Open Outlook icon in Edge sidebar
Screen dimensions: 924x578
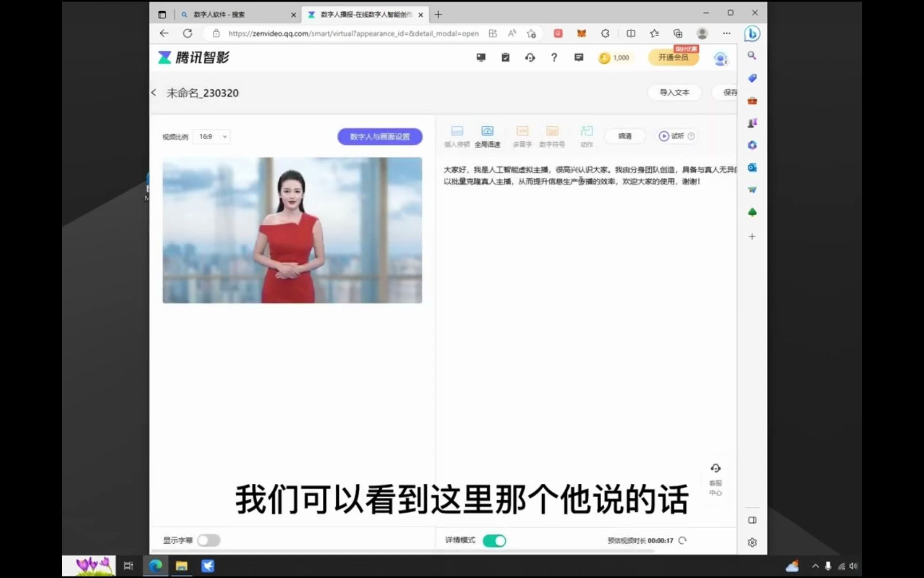click(x=752, y=168)
